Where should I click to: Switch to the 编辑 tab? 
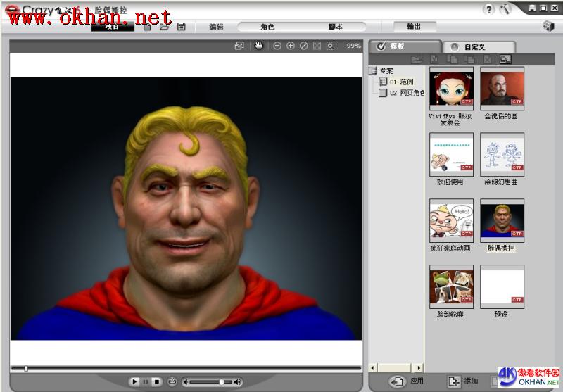pyautogui.click(x=216, y=27)
